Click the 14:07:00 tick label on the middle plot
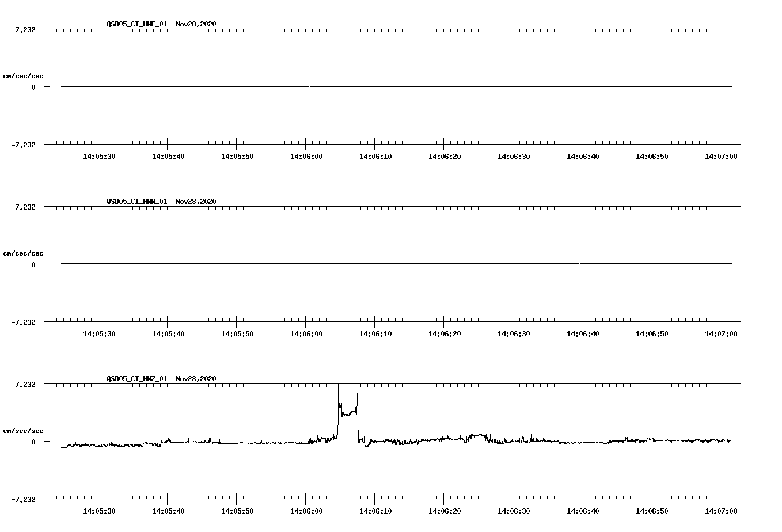This screenshot has height=532, width=782. tap(720, 332)
